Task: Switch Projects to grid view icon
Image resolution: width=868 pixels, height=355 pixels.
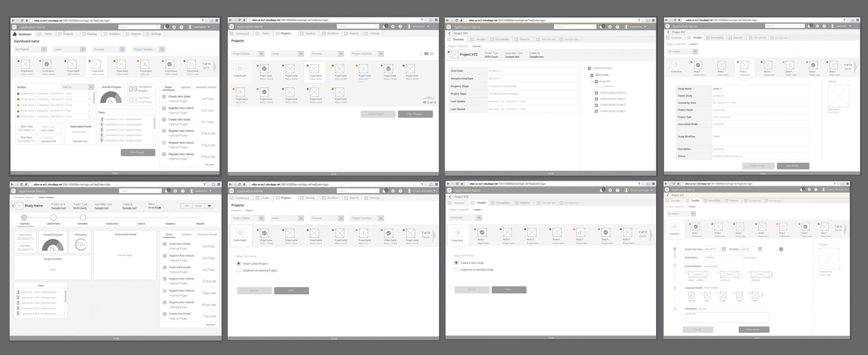Action: [426, 54]
